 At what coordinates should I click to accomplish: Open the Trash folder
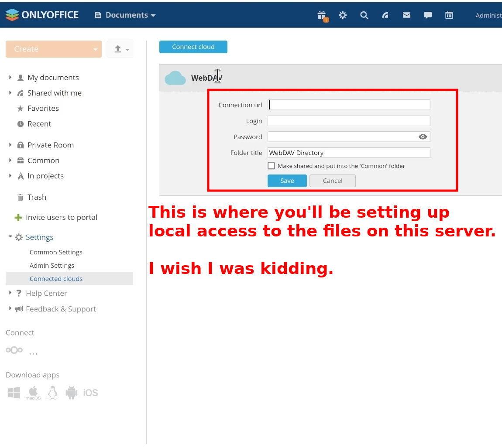[37, 197]
